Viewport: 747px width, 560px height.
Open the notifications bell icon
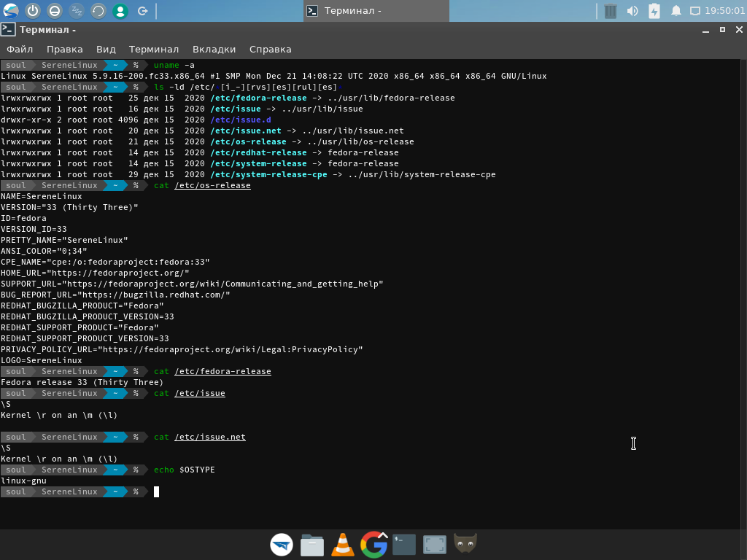(676, 10)
